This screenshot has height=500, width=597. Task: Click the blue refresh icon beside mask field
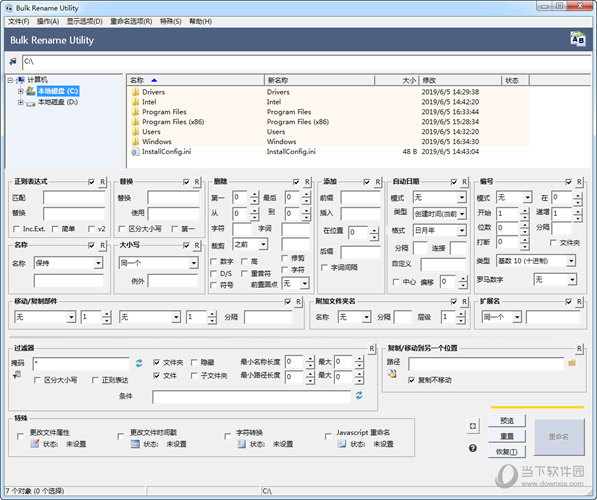pos(139,363)
